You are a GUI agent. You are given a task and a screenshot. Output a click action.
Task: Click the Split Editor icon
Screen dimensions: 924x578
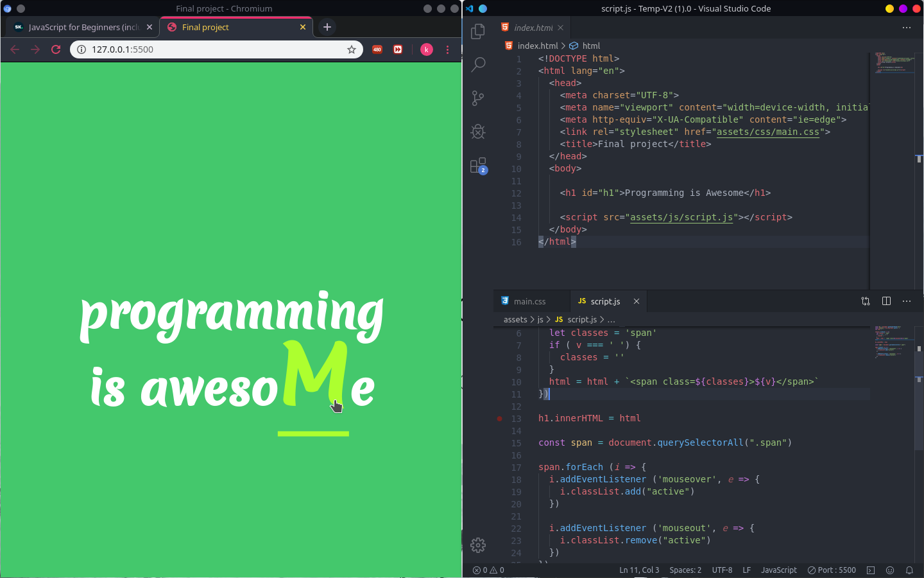[886, 301]
